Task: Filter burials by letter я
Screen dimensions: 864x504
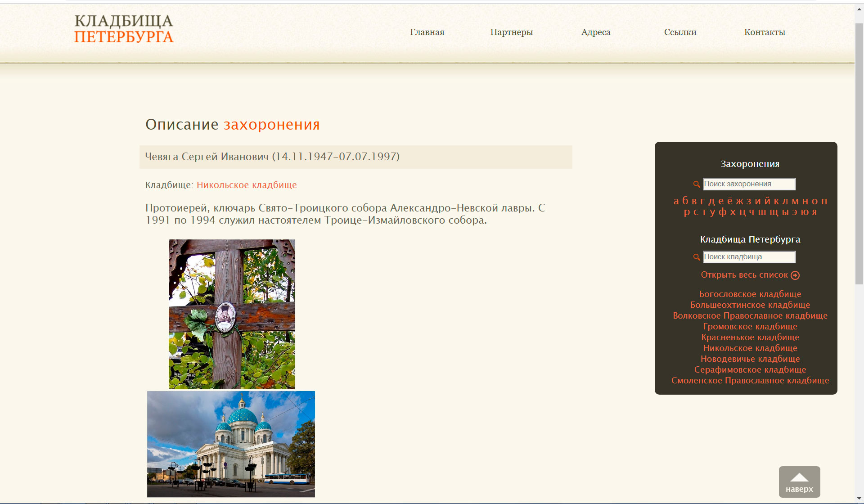Action: (x=814, y=212)
